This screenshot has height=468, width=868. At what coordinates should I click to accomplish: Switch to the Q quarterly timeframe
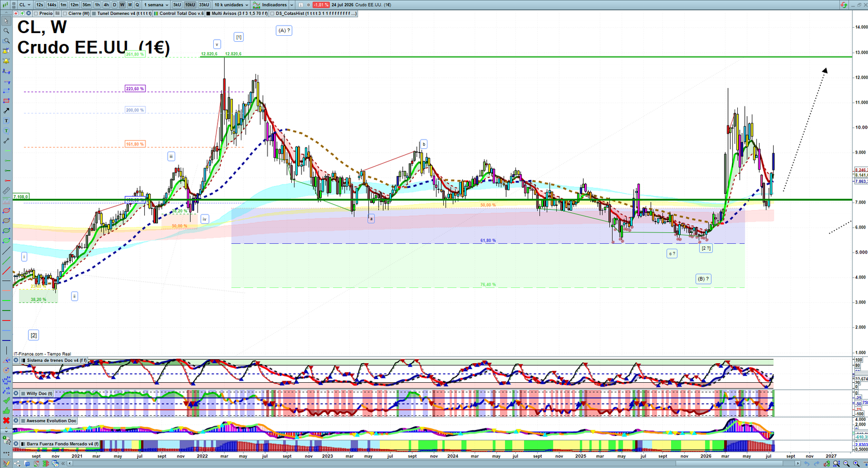pyautogui.click(x=137, y=4)
